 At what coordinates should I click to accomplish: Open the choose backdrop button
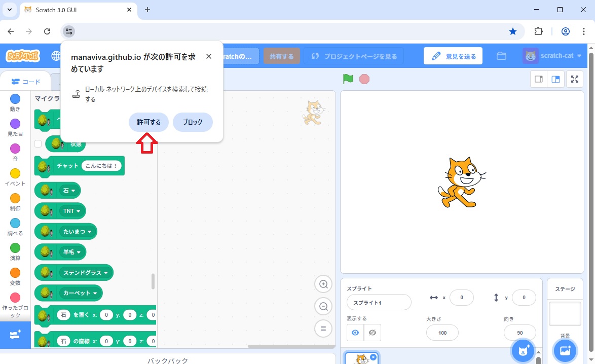[565, 350]
